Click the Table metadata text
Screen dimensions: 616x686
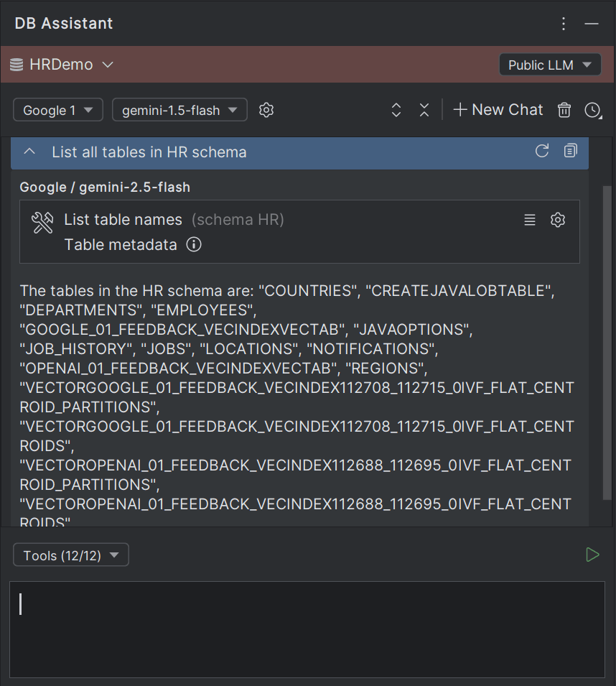(121, 245)
